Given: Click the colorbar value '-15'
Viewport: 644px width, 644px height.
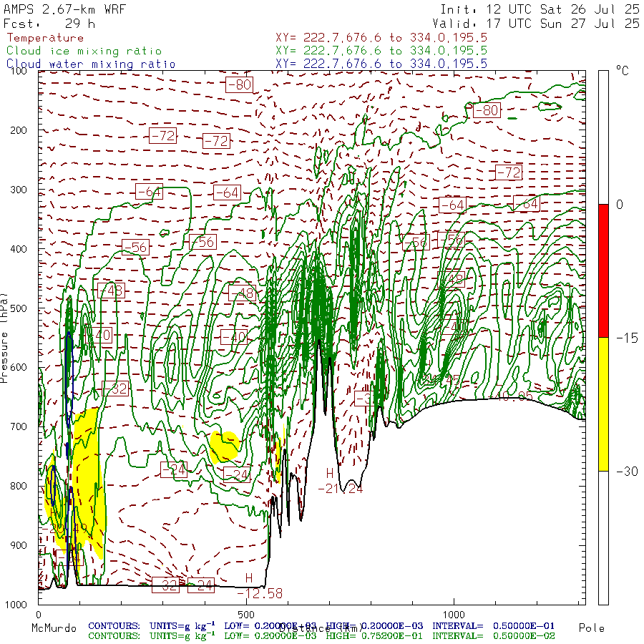Looking at the screenshot, I should (x=627, y=338).
